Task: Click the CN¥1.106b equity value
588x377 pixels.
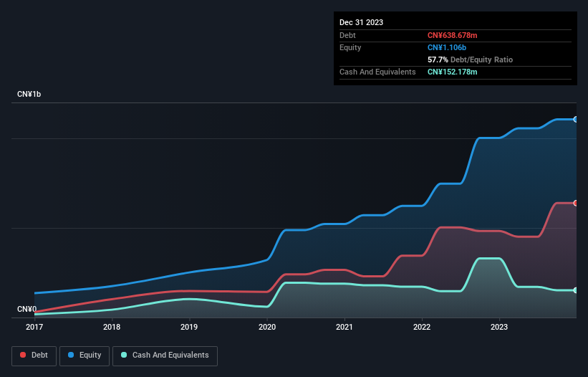Action: 447,47
